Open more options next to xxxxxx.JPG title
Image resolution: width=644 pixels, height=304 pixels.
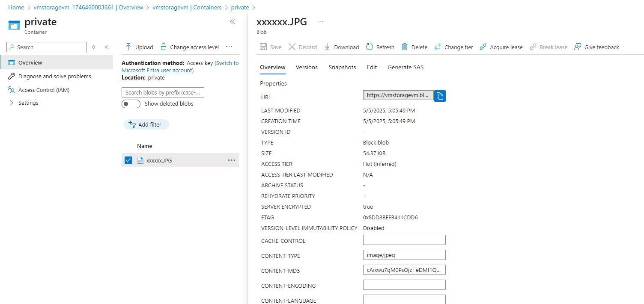tap(321, 22)
